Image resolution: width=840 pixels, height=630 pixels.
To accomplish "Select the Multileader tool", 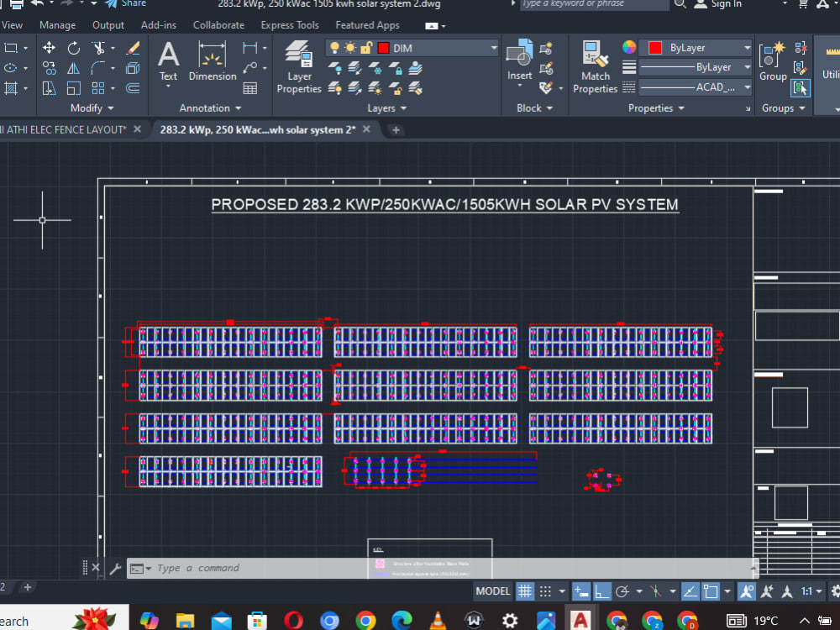I will coord(249,68).
